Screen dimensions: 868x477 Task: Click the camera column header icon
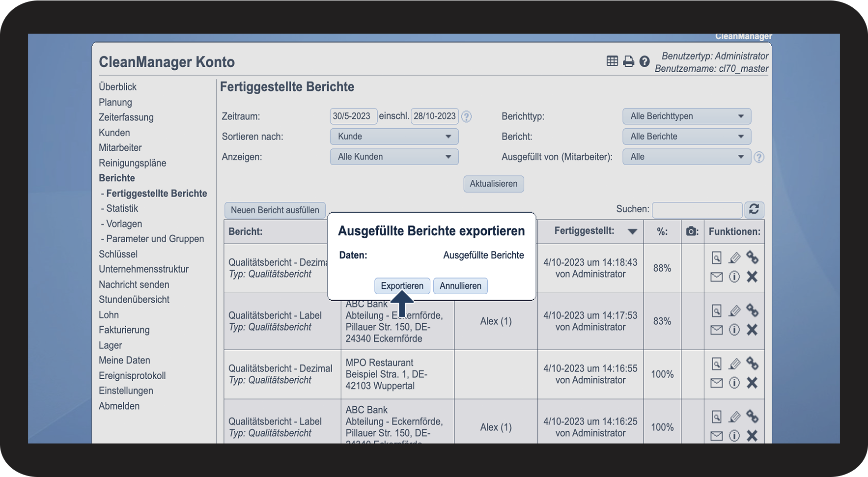click(692, 231)
